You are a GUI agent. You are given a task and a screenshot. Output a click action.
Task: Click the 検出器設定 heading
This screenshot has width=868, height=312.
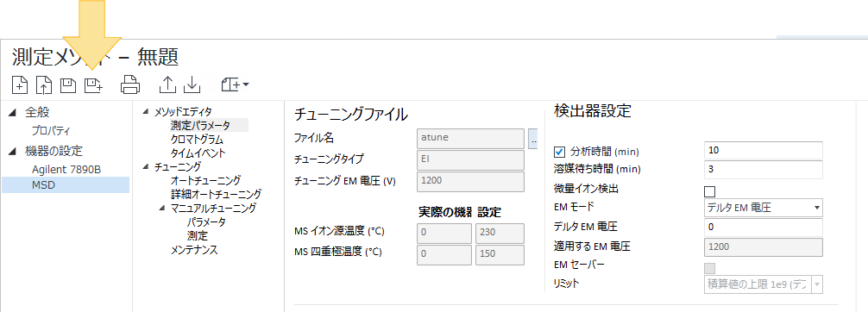592,110
